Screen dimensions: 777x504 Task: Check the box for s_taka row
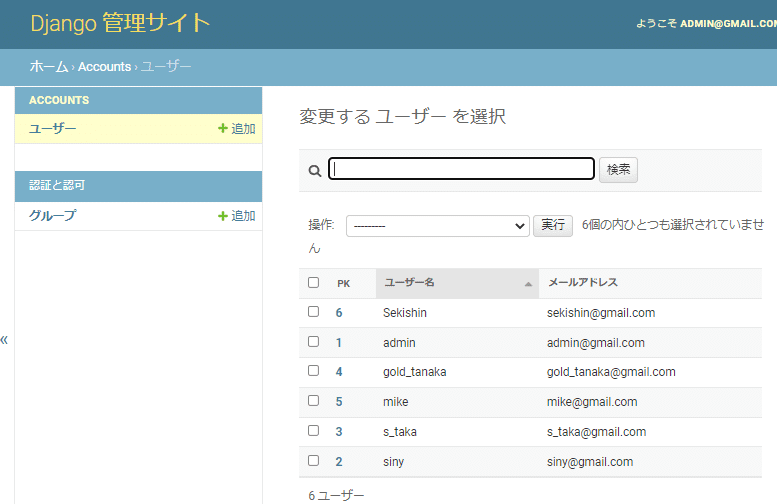click(313, 430)
